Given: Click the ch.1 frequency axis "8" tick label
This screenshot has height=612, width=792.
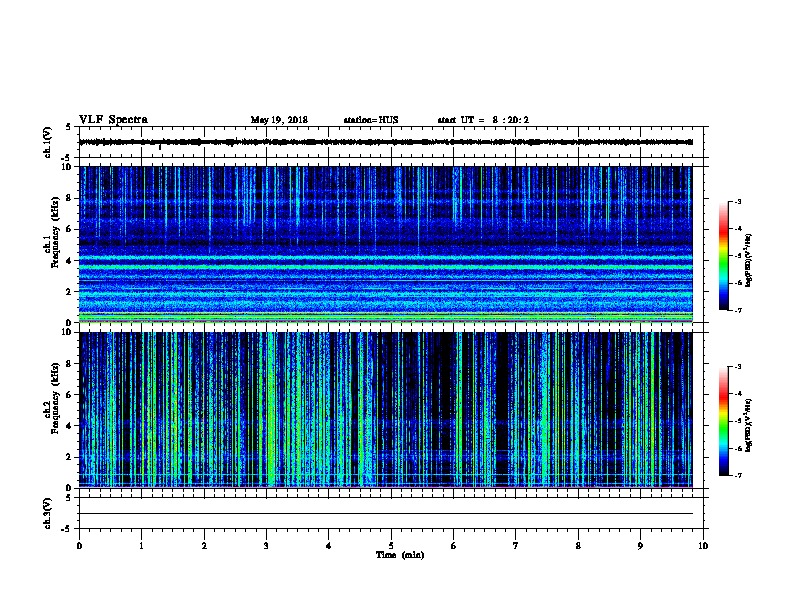Looking at the screenshot, I should click(69, 198).
